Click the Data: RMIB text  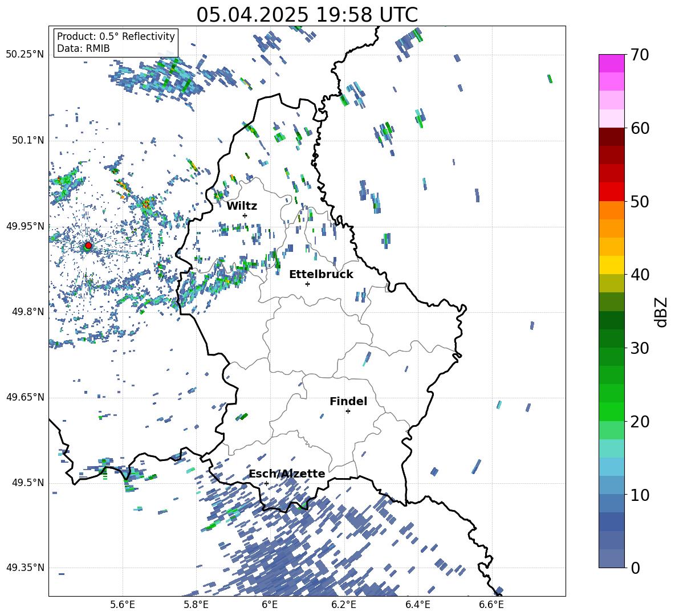(83, 48)
